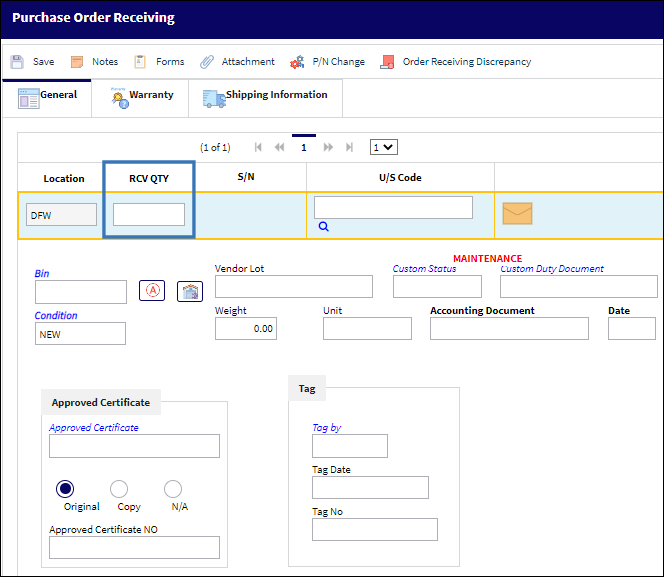This screenshot has height=577, width=664.
Task: Switch to the General tab
Action: tap(47, 98)
